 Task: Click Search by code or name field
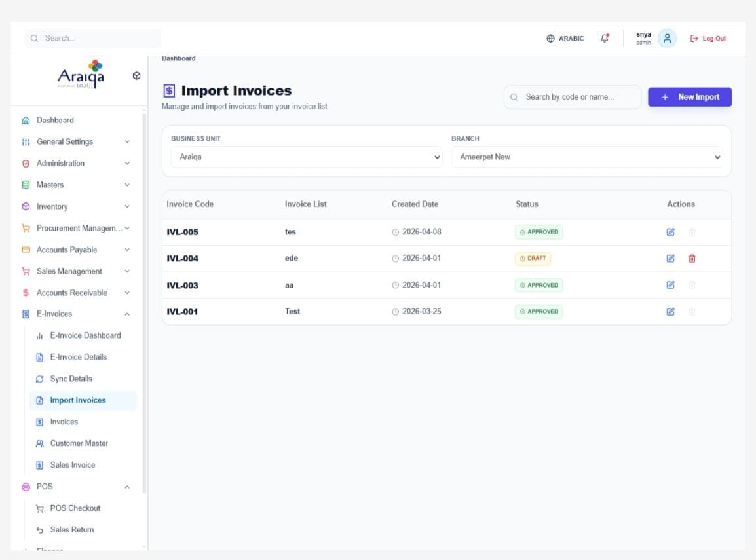pos(573,97)
